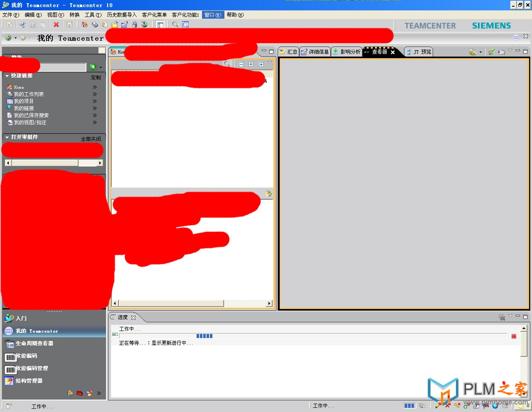Click the 全部关闭 link

(x=91, y=139)
